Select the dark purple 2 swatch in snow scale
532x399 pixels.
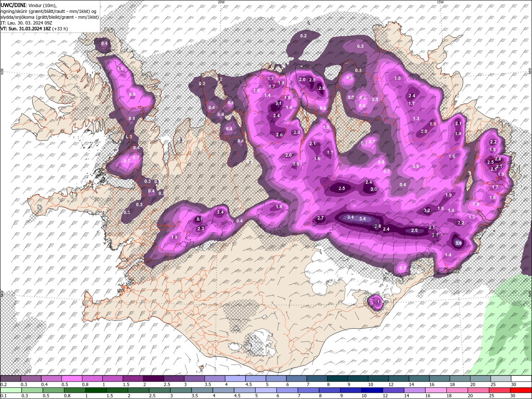click(x=153, y=379)
